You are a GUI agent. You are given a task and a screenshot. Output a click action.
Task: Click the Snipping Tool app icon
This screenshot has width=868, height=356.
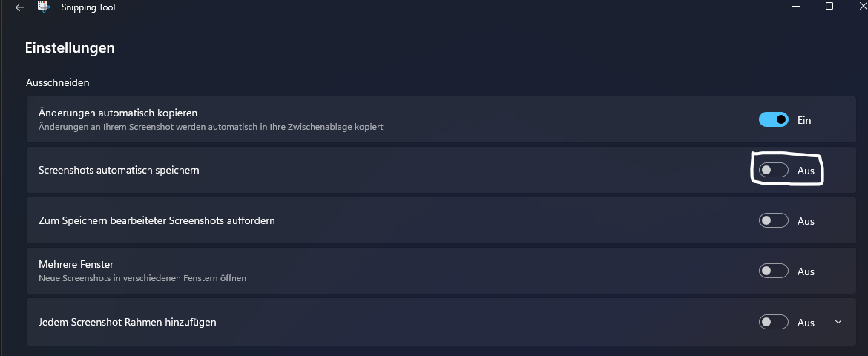(x=44, y=7)
